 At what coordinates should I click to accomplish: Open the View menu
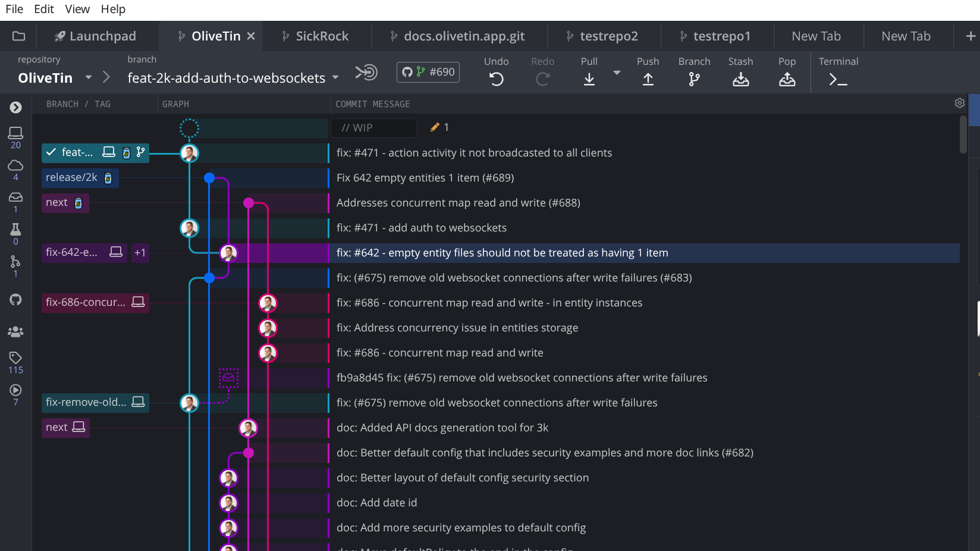click(x=77, y=9)
